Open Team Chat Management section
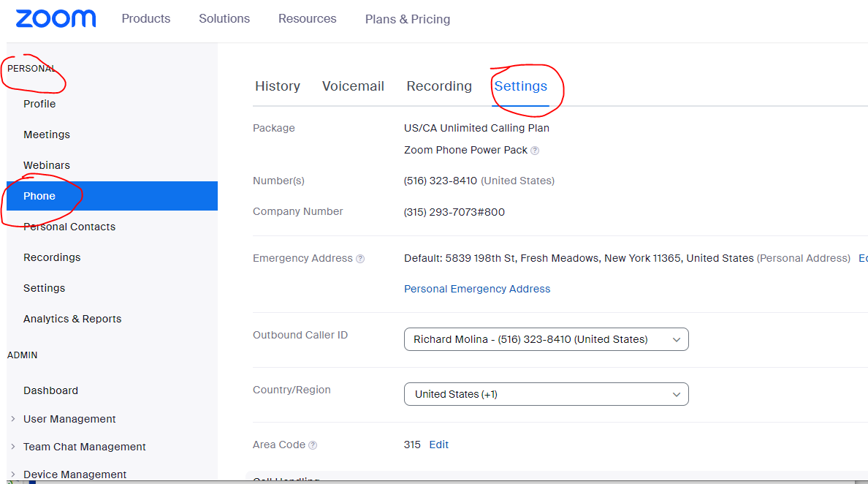This screenshot has height=484, width=868. pyautogui.click(x=84, y=447)
